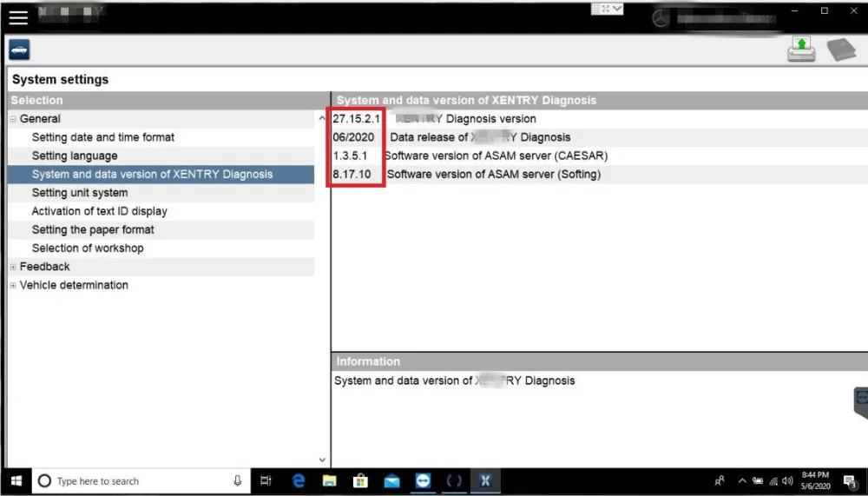Click the blue vehicle icon button
This screenshot has height=496, width=868.
[19, 50]
